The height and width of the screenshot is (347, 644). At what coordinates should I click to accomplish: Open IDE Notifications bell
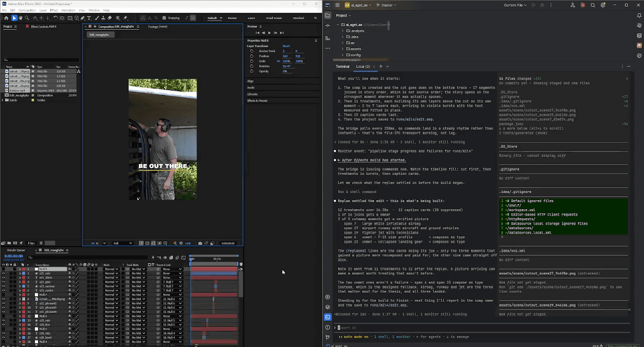(639, 16)
